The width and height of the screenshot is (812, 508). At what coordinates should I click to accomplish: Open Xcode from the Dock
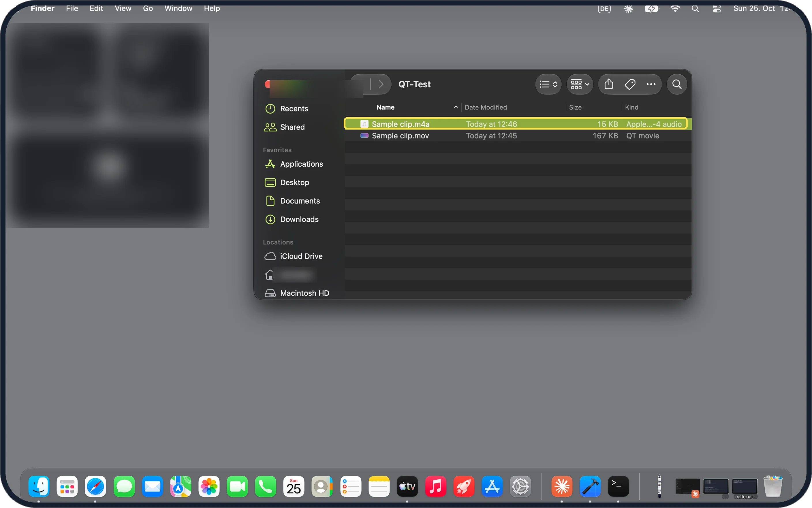coord(590,486)
